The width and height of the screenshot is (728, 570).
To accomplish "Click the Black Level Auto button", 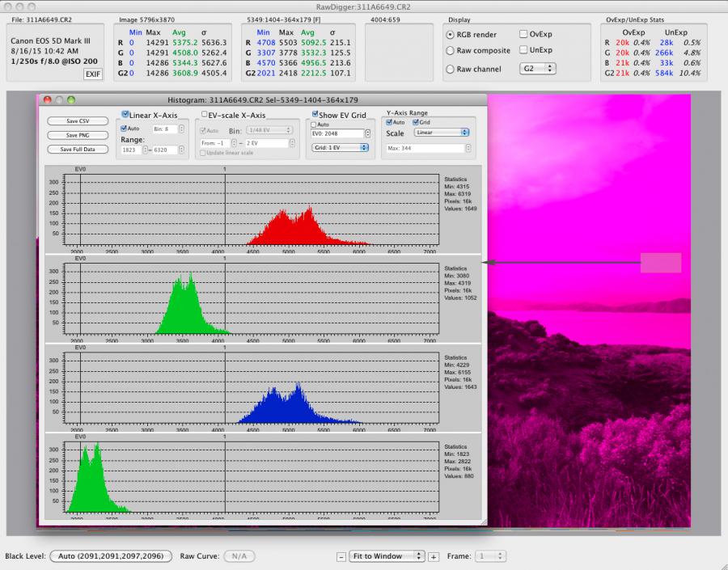I will (x=111, y=556).
